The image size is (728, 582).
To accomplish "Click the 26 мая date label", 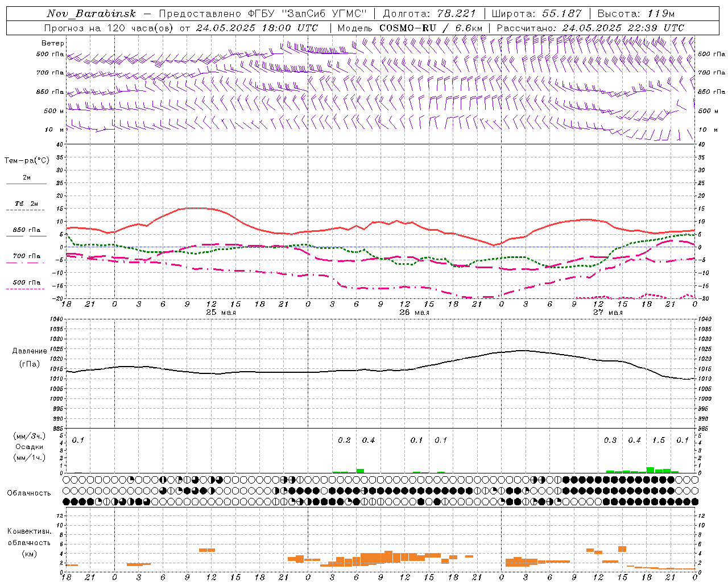I will [x=415, y=313].
